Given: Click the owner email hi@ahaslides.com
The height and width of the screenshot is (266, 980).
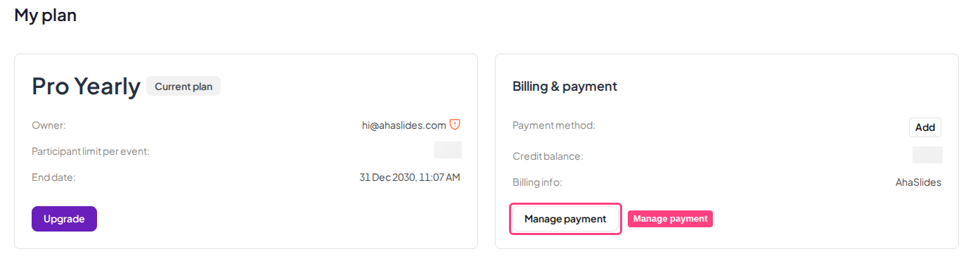Looking at the screenshot, I should pyautogui.click(x=404, y=125).
